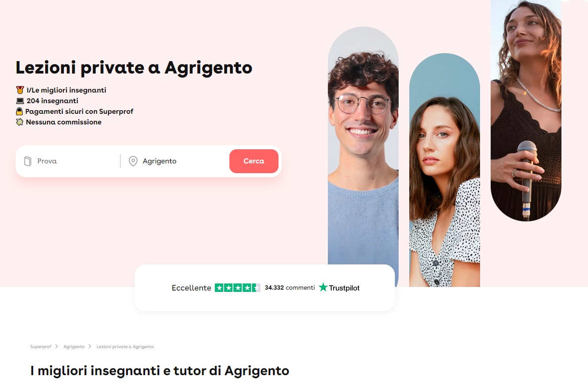The height and width of the screenshot is (384, 588).
Task: Click the Lezioni private a Agrigento breadcrumb
Action: [125, 347]
